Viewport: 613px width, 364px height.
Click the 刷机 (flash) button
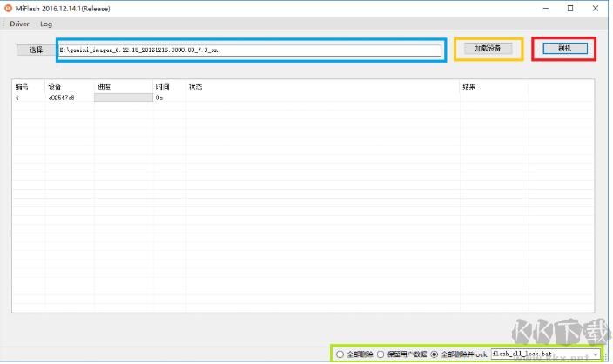click(x=565, y=49)
